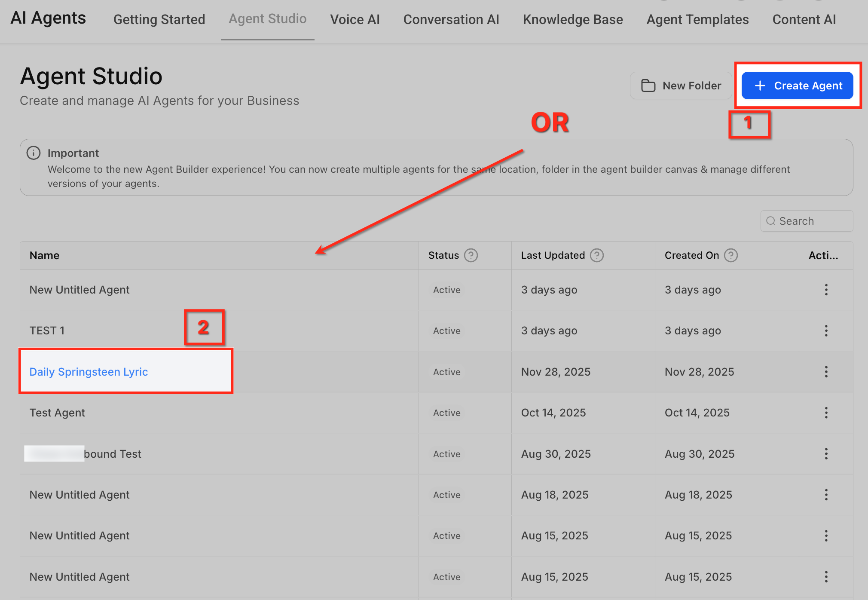Click the Last Updated help icon
868x600 pixels.
click(x=596, y=255)
